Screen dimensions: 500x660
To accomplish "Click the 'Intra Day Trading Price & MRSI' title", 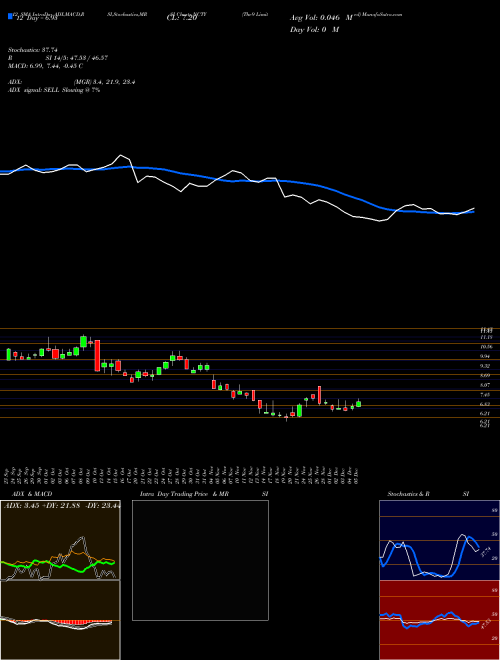I will [x=204, y=494].
